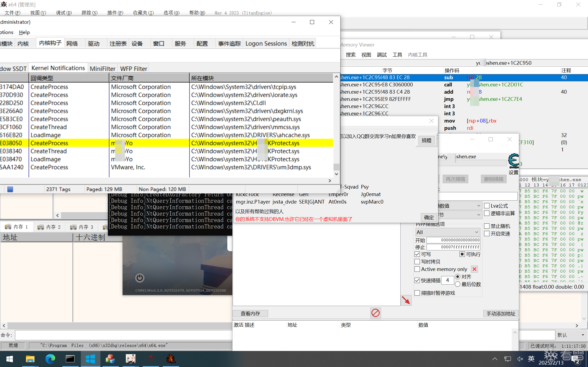Click callback list vertical scrollbar down arrow
Screen dimensions: 588x367
pyautogui.click(x=336, y=174)
